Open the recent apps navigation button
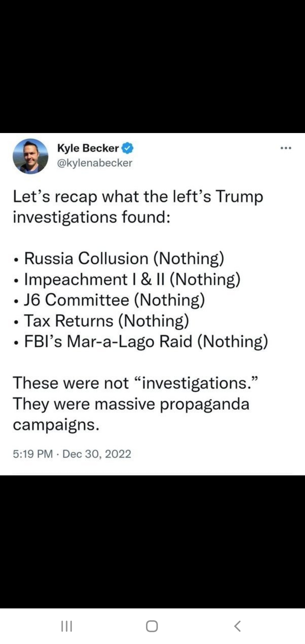305x644 pixels. [67, 626]
